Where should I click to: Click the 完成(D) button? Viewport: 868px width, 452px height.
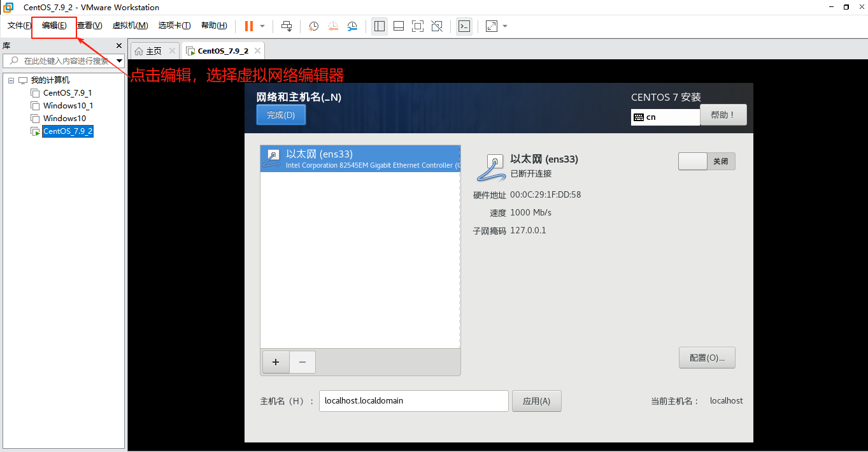pos(281,115)
